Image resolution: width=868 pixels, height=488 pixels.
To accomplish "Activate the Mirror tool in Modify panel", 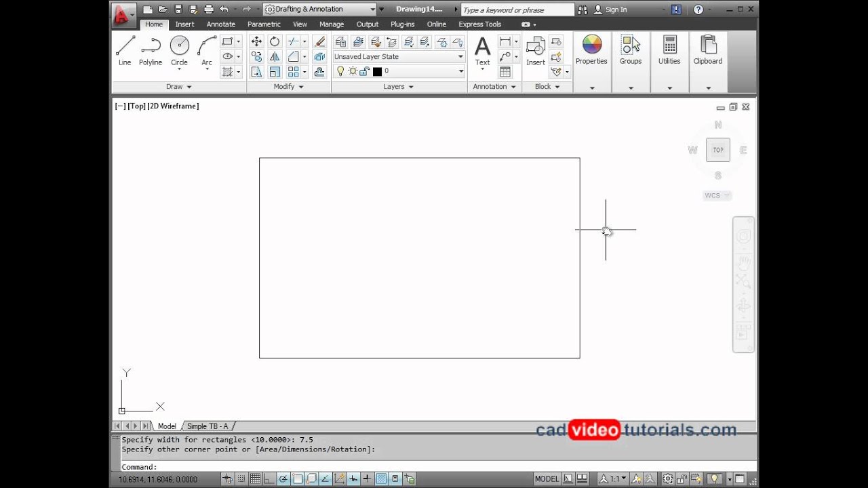I will tap(275, 56).
